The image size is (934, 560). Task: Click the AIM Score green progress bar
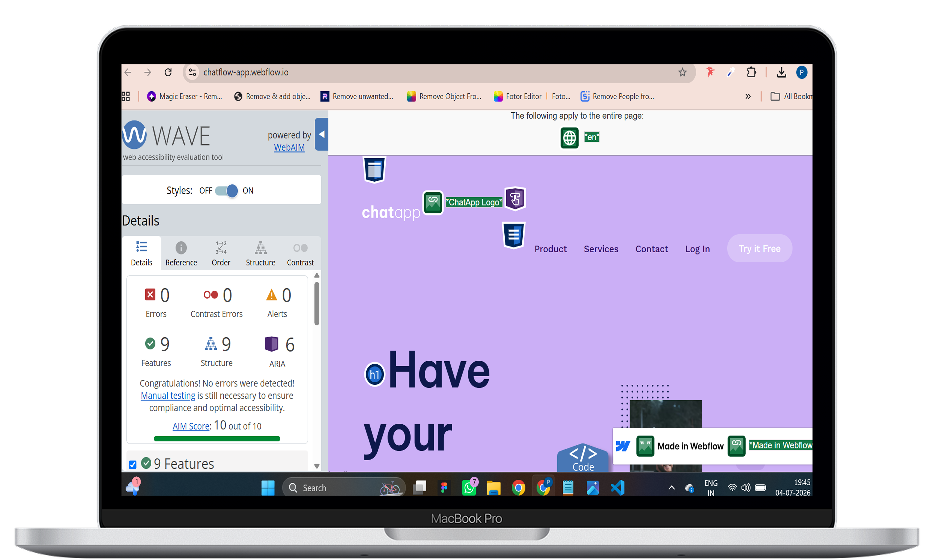217,439
